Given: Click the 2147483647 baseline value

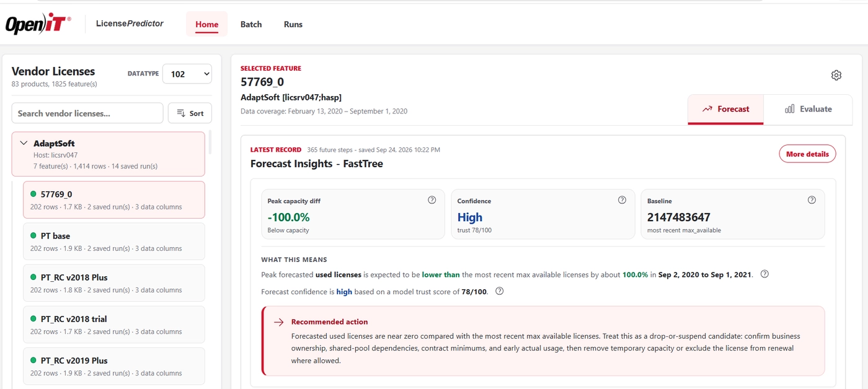Looking at the screenshot, I should [x=679, y=217].
